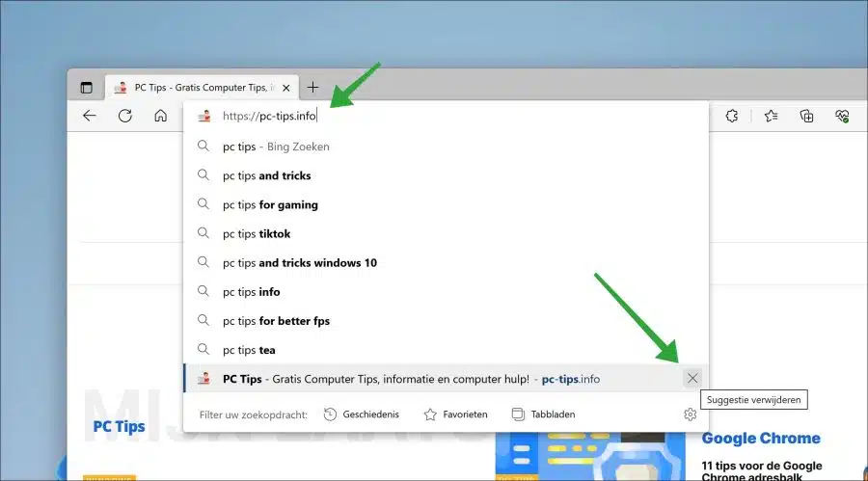Open the Google Chrome heading link
868x481 pixels.
click(x=761, y=439)
